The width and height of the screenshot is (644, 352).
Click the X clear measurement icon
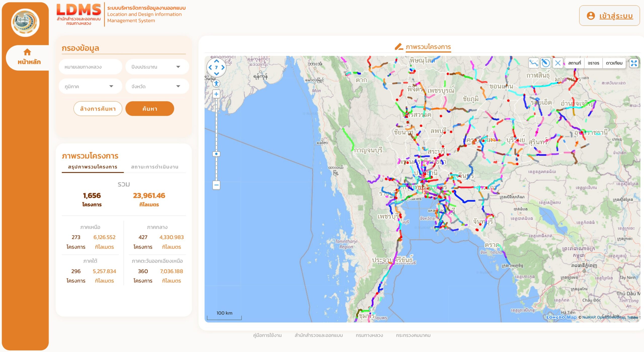point(557,63)
